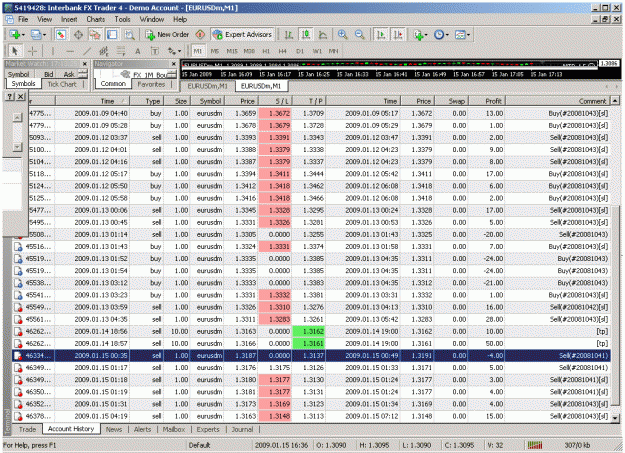
Task: Draw a Fibonacci retracement
Action: pyautogui.click(x=120, y=51)
